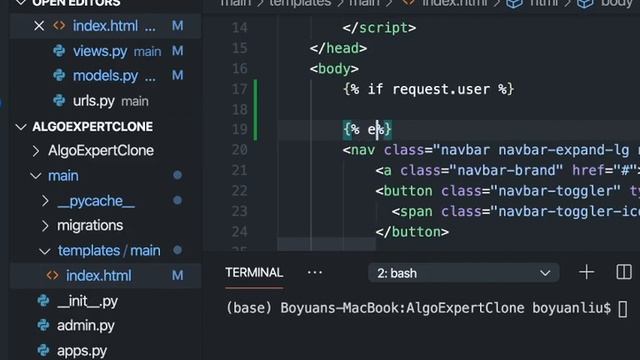Open the '2: bash' terminal selector dropdown

click(464, 273)
